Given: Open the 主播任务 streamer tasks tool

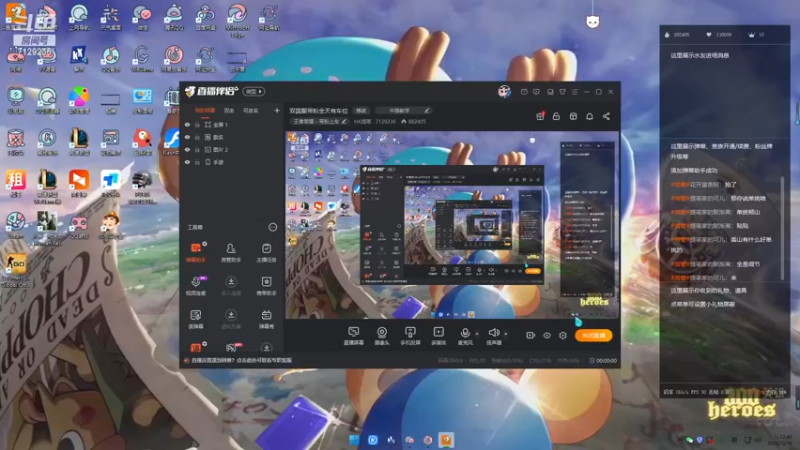Looking at the screenshot, I should (266, 252).
